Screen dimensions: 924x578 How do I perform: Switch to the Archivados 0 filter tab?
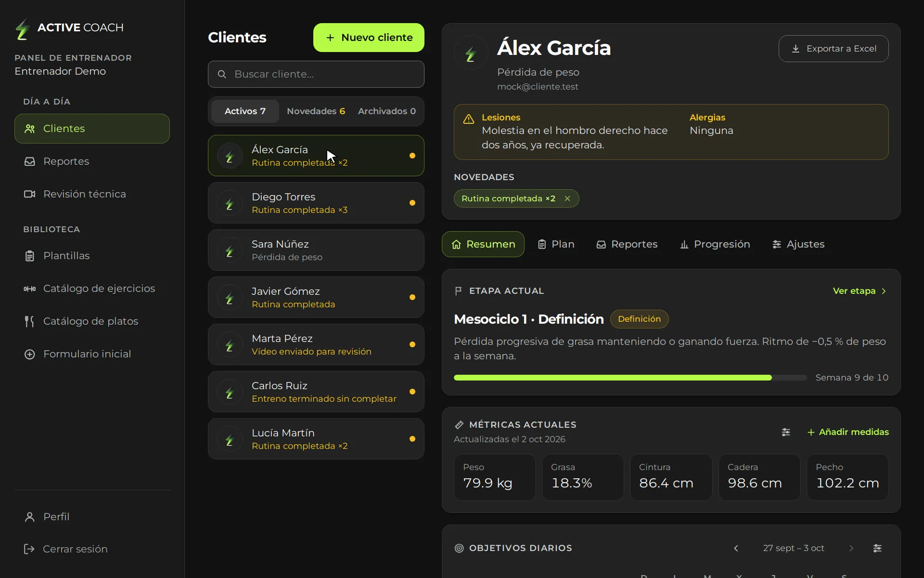[x=386, y=111]
